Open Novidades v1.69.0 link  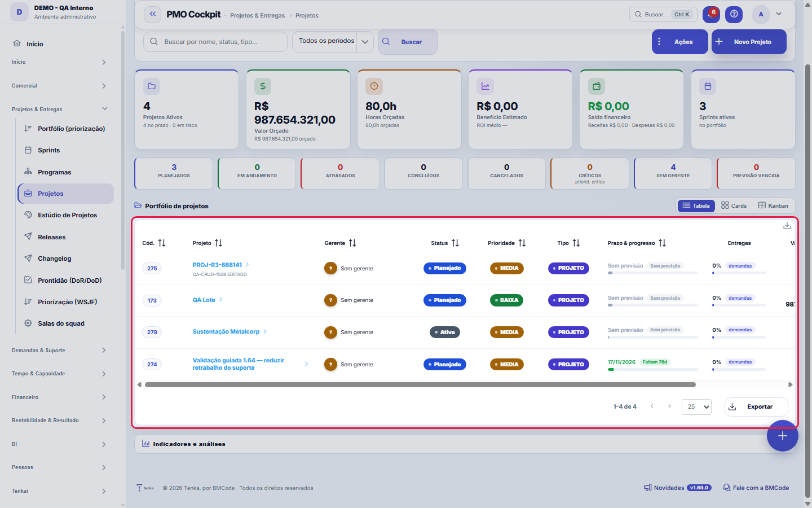677,488
